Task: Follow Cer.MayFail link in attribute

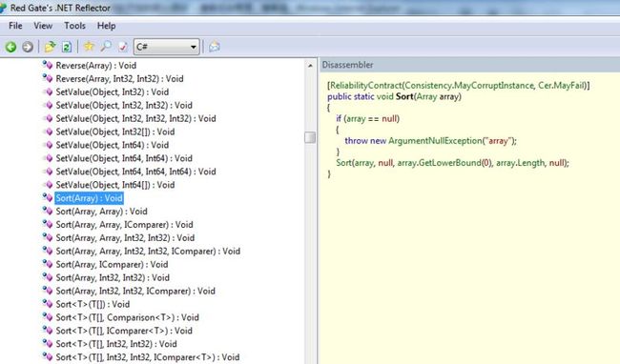Action: [x=561, y=85]
